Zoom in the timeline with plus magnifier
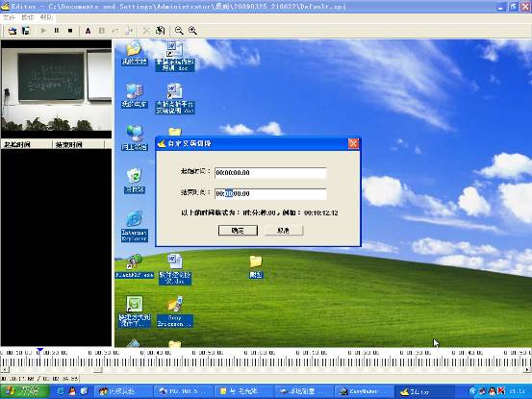 click(192, 31)
